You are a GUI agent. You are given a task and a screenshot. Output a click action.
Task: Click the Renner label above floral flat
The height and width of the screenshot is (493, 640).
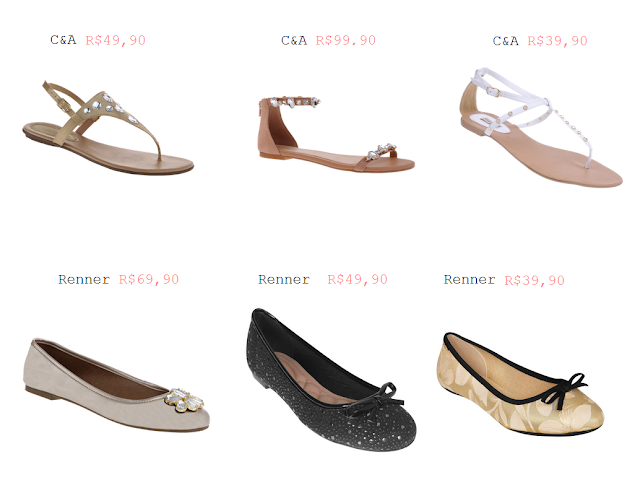[x=469, y=280]
